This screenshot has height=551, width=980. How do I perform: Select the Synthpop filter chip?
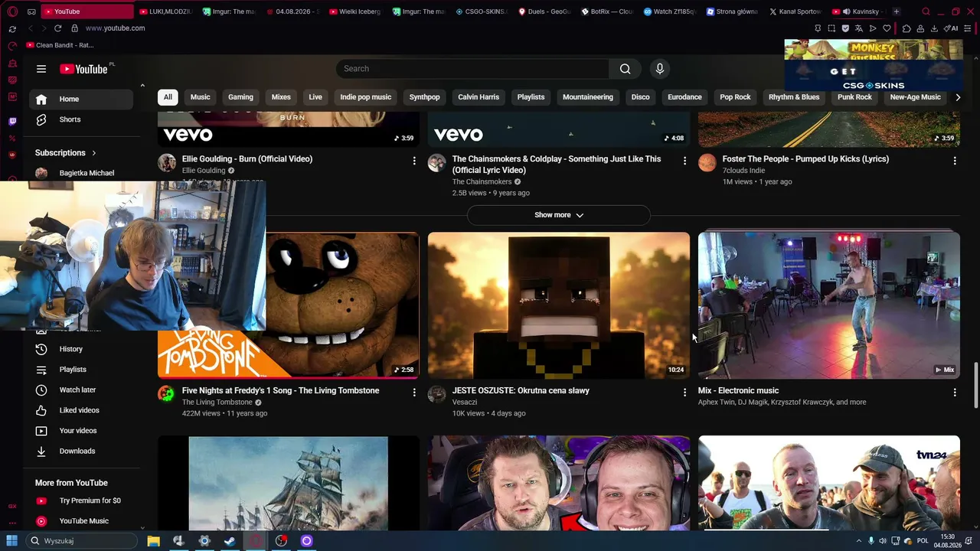[424, 97]
